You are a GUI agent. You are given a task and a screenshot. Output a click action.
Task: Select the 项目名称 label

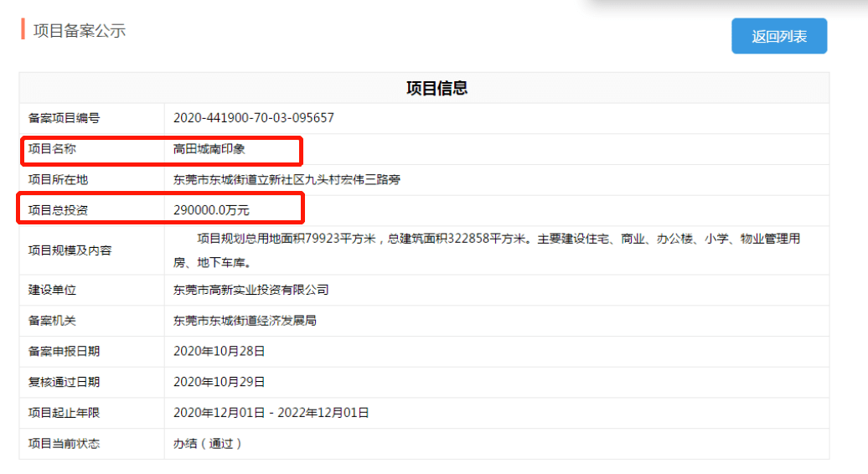pos(52,149)
